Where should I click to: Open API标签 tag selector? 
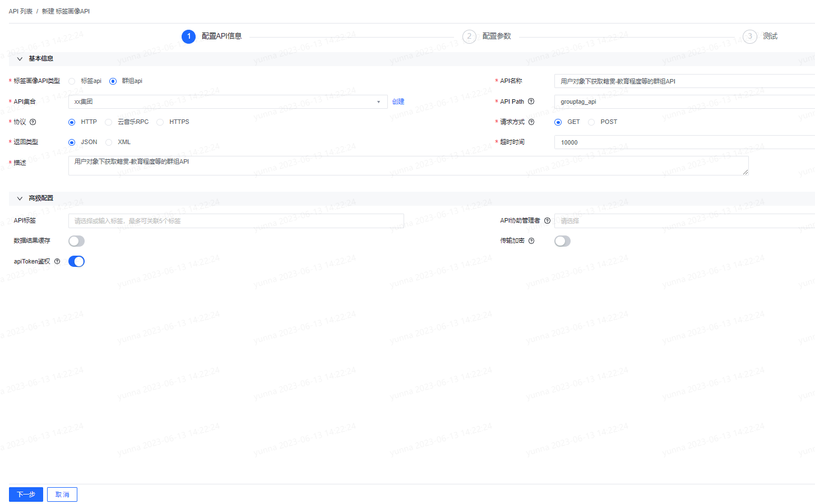coord(236,221)
